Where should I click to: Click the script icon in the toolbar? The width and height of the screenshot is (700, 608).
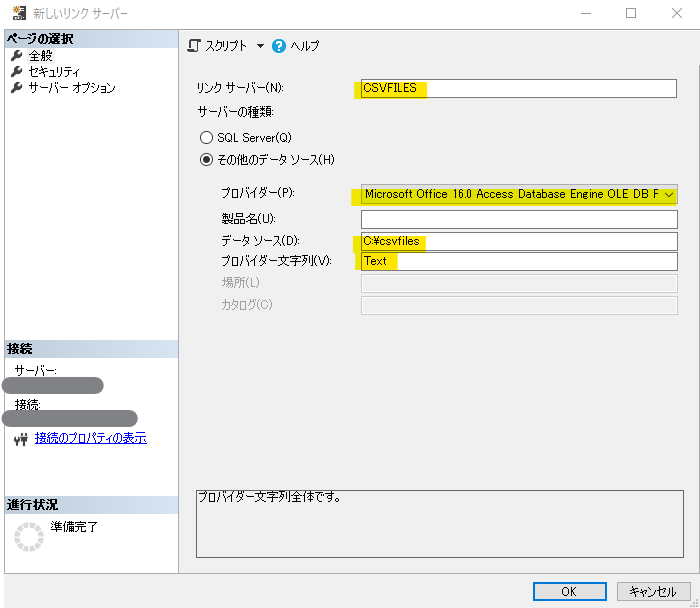[194, 46]
